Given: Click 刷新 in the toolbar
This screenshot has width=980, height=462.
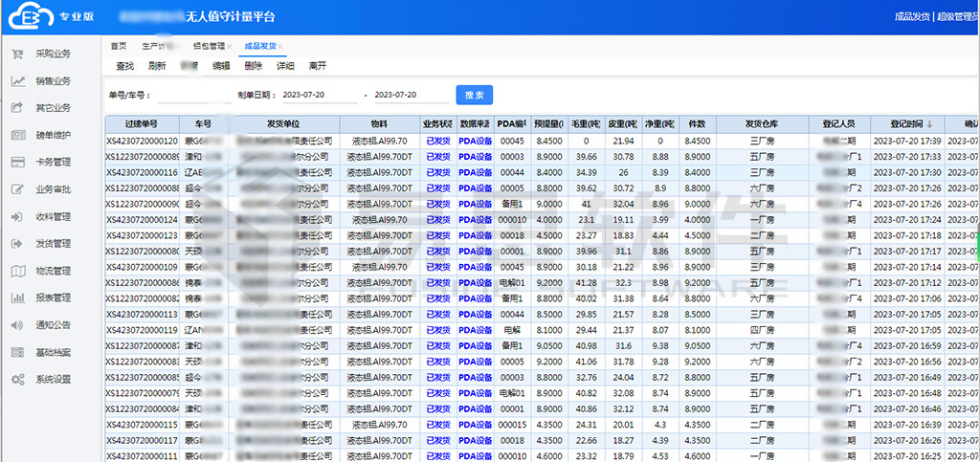Looking at the screenshot, I should (158, 66).
